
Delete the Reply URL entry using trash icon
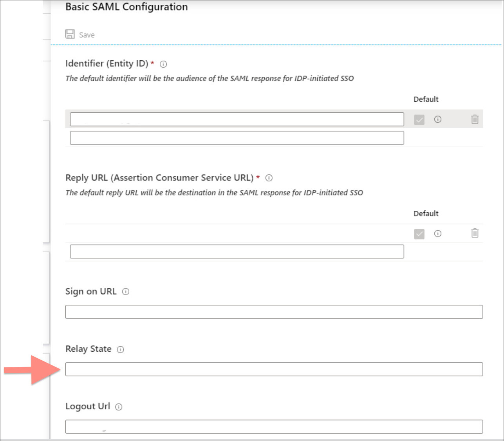475,233
